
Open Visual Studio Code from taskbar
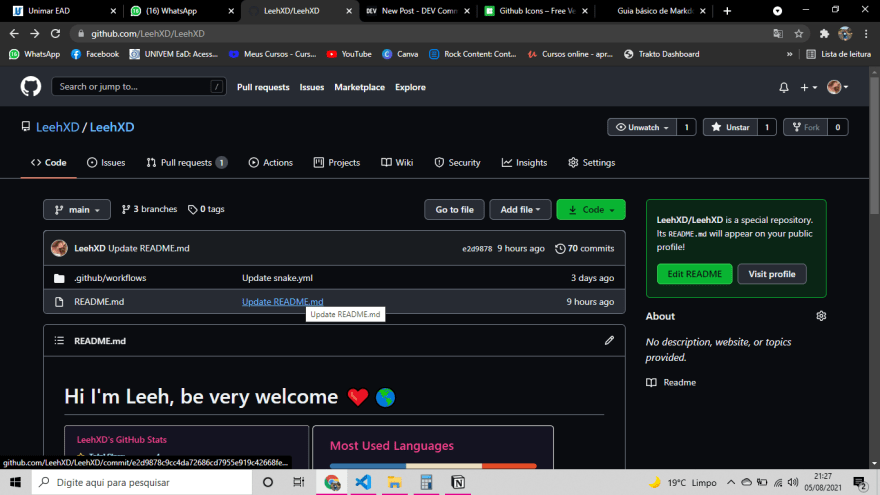click(363, 482)
